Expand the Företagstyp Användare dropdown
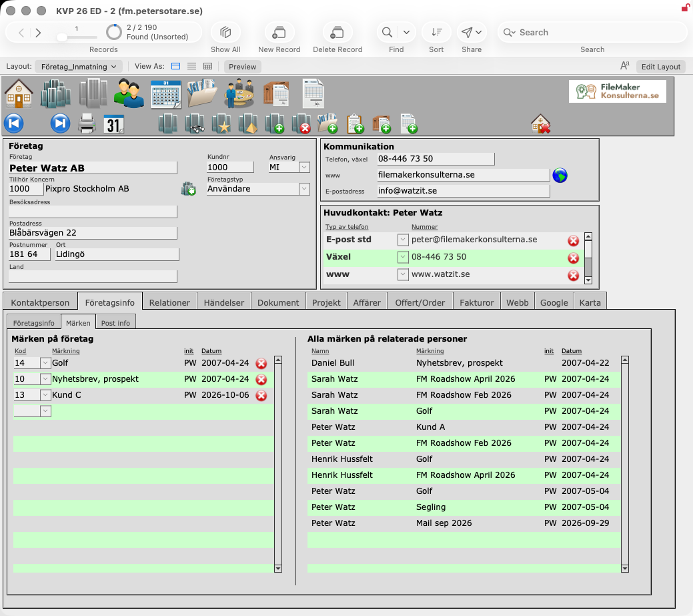 click(304, 189)
